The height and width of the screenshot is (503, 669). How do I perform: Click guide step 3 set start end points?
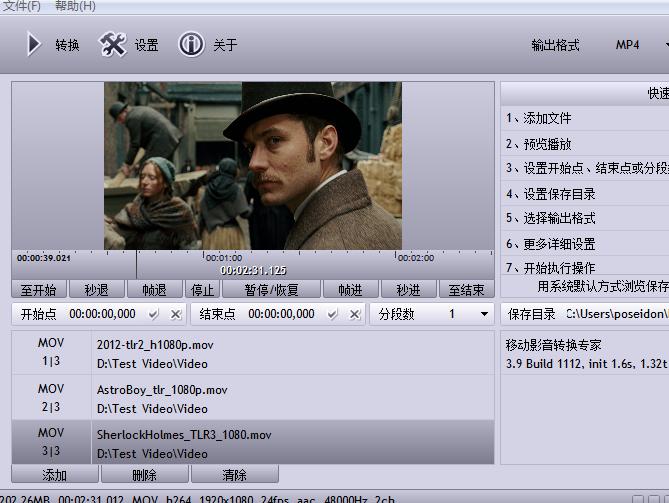click(587, 168)
